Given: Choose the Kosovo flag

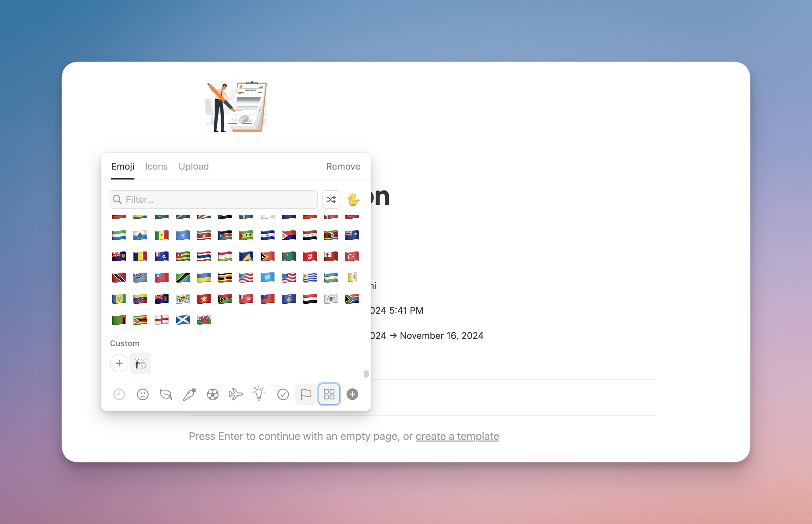Looking at the screenshot, I should (288, 299).
